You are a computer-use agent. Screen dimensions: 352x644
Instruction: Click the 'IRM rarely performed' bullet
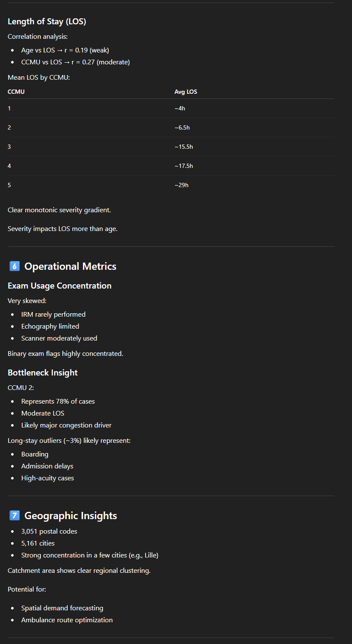pyautogui.click(x=53, y=314)
